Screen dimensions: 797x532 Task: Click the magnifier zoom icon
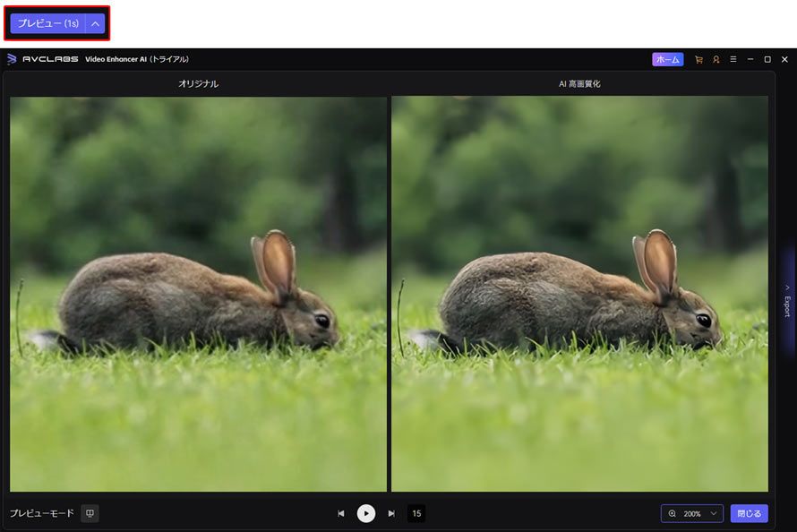coord(672,514)
